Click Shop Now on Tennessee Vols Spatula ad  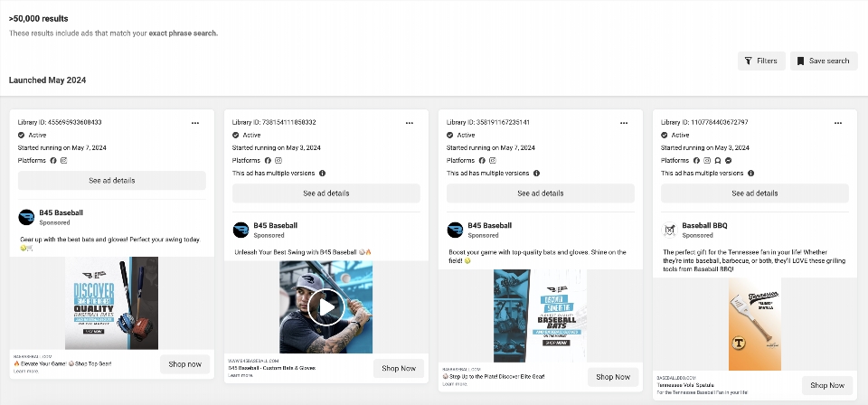tap(827, 386)
